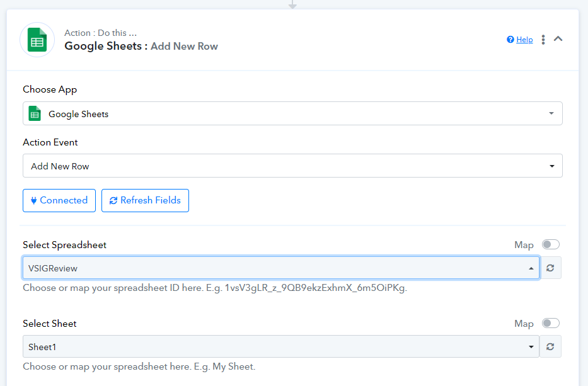This screenshot has width=588, height=386.
Task: Refresh the sheet list icon
Action: coord(550,347)
